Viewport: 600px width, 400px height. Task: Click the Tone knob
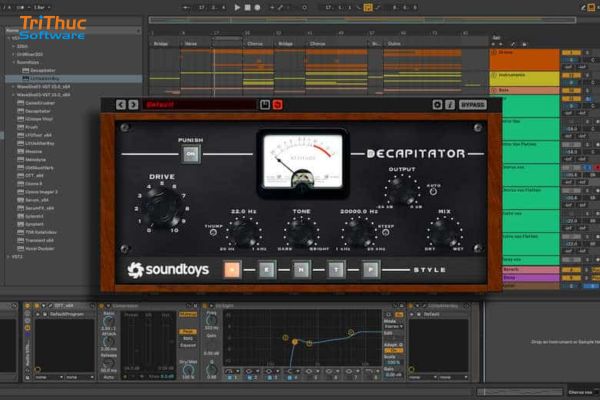(x=302, y=232)
